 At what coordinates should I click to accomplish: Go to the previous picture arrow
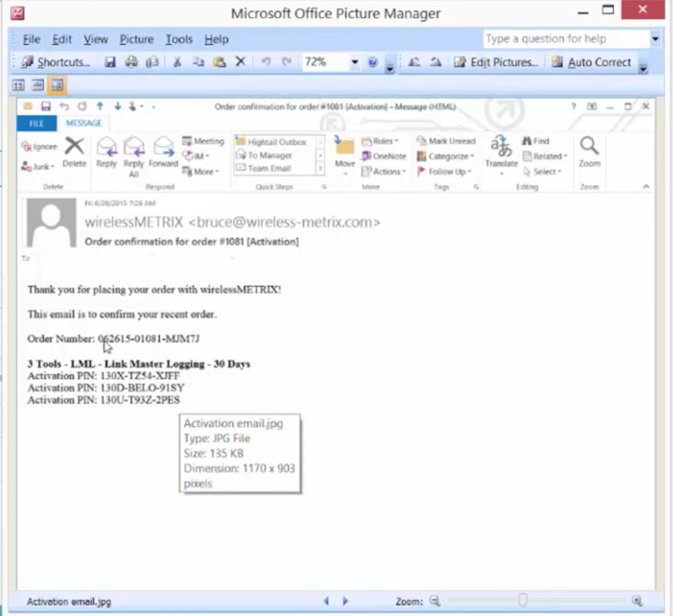pyautogui.click(x=327, y=602)
